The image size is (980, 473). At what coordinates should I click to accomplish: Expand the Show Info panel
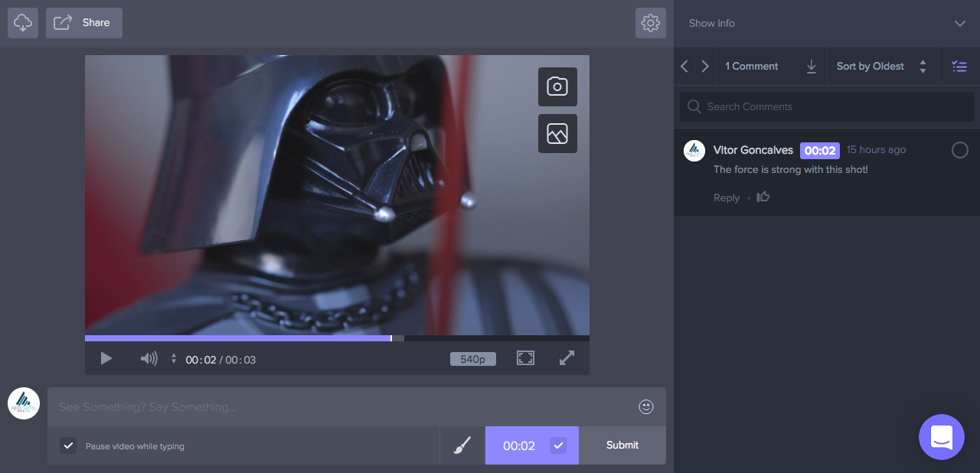(x=827, y=23)
